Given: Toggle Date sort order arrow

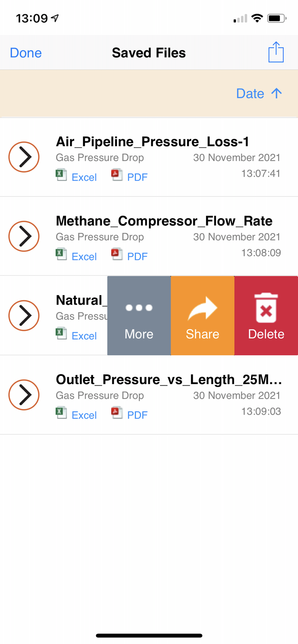Looking at the screenshot, I should pos(276,93).
